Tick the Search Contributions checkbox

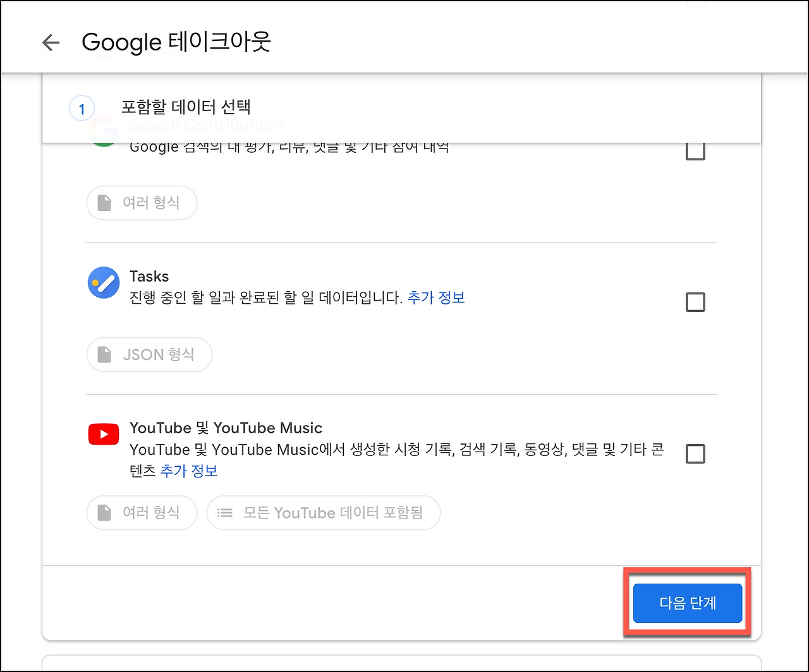[x=695, y=151]
